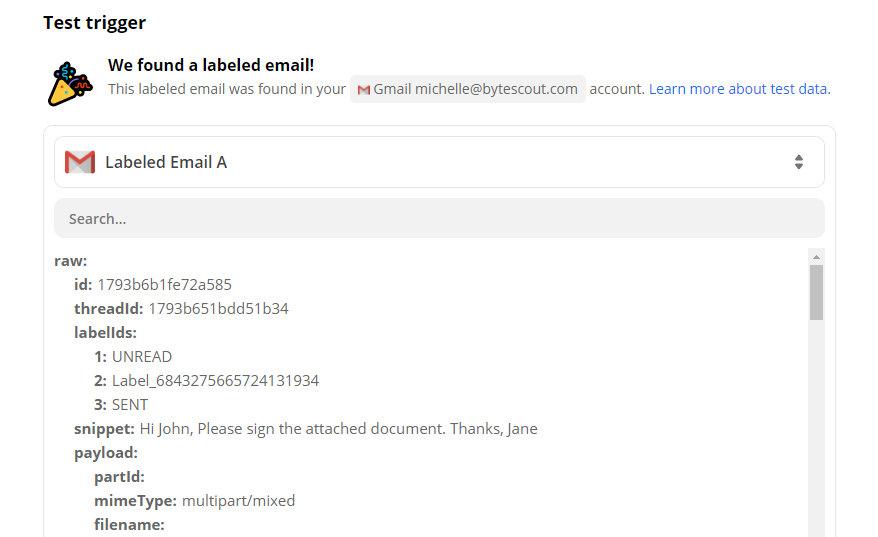This screenshot has width=878, height=537.
Task: Click the Gmail icon beside Labeled Email A
Action: point(80,162)
